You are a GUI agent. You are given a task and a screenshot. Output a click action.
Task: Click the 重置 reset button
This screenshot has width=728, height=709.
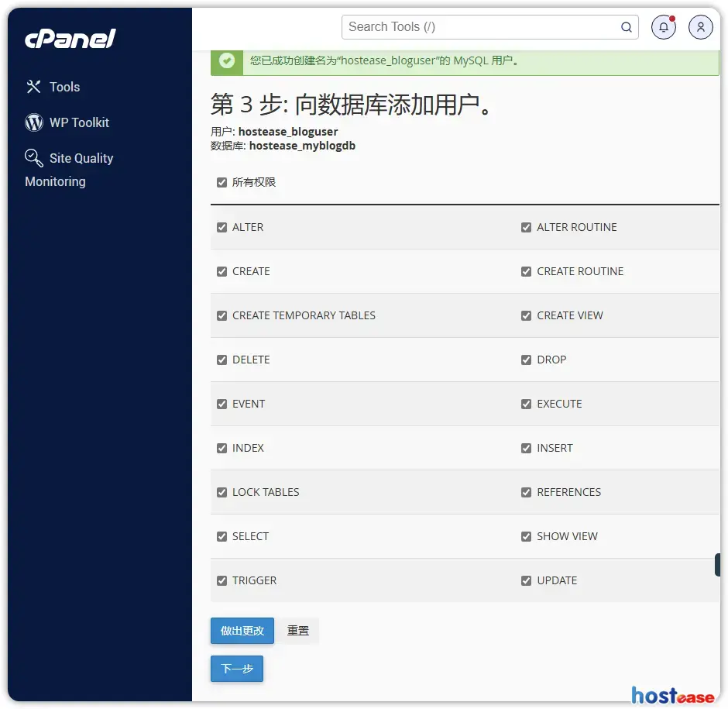298,631
